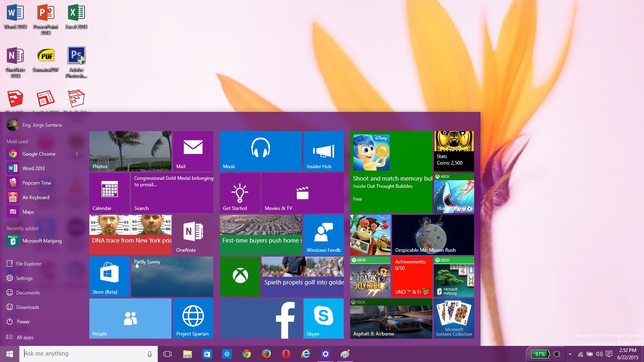Viewport: 644px width, 362px height.
Task: Open Firefox from the taskbar
Action: (266, 354)
